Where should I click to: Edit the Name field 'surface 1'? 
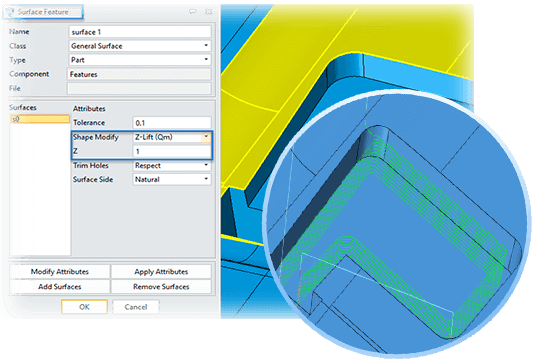pos(140,32)
